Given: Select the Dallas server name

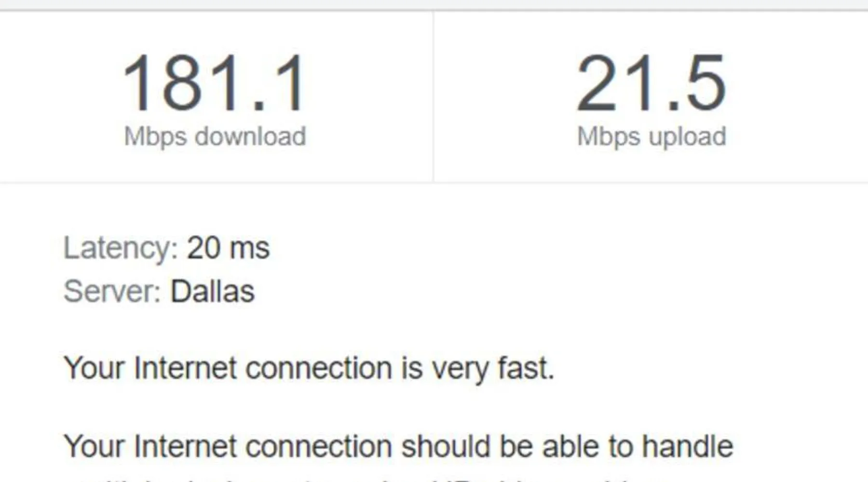Looking at the screenshot, I should (212, 291).
